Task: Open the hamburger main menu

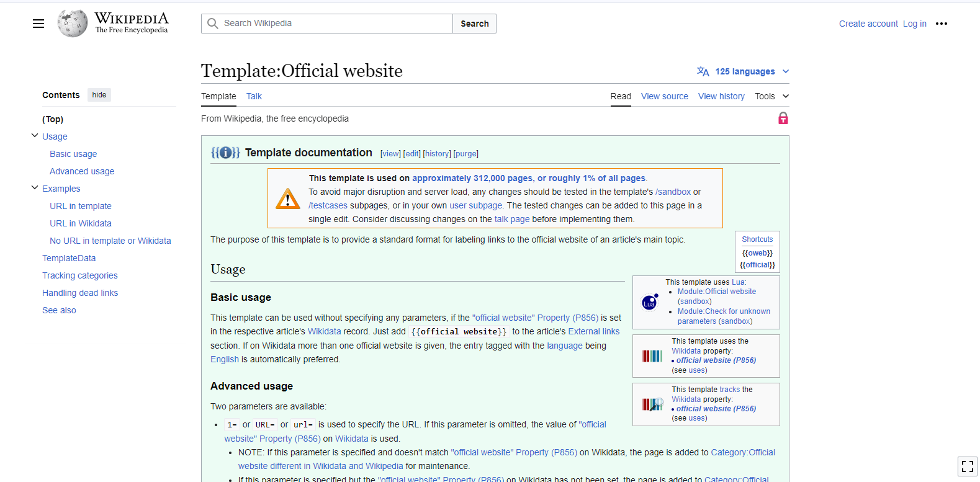Action: tap(38, 24)
